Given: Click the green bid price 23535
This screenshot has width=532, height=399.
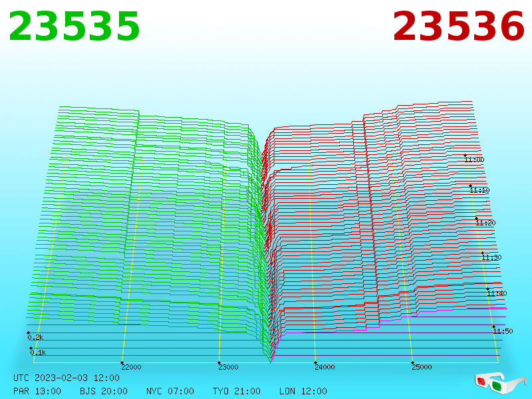Looking at the screenshot, I should [x=74, y=27].
